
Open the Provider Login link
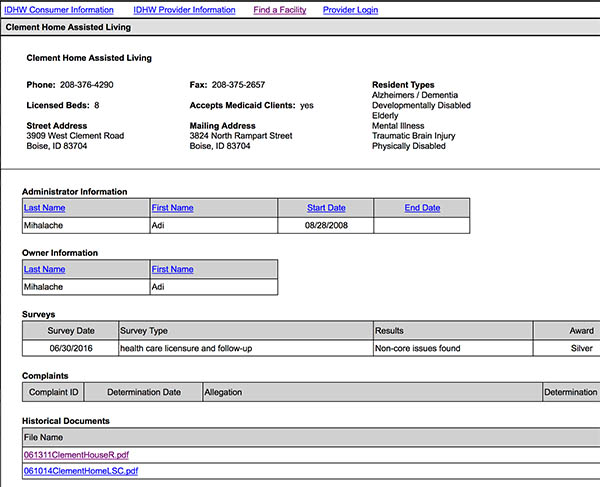coord(350,10)
